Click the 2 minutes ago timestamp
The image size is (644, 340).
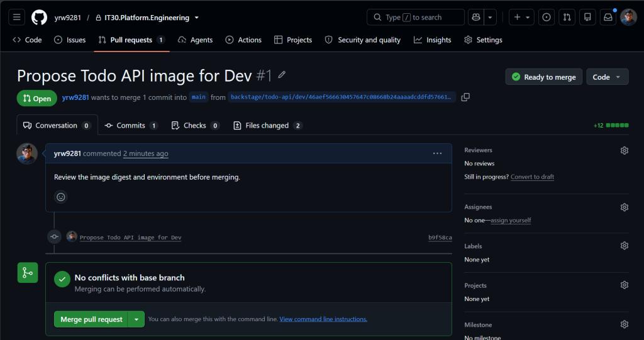(x=145, y=153)
